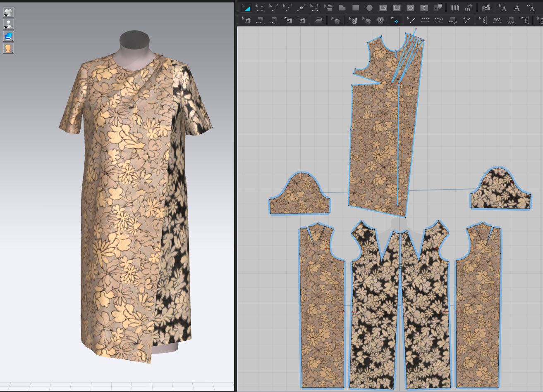This screenshot has height=392, width=543.
Task: Expand the orange avatar display flyout
Action: coord(8,48)
